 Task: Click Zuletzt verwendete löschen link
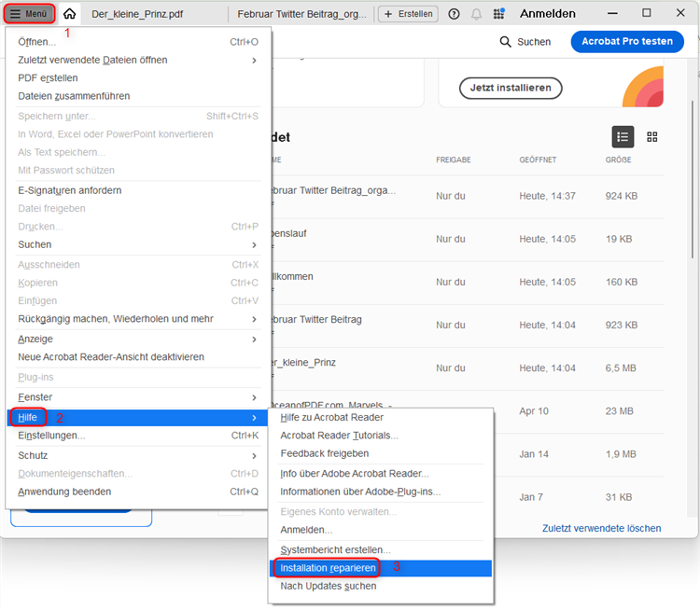pos(601,528)
